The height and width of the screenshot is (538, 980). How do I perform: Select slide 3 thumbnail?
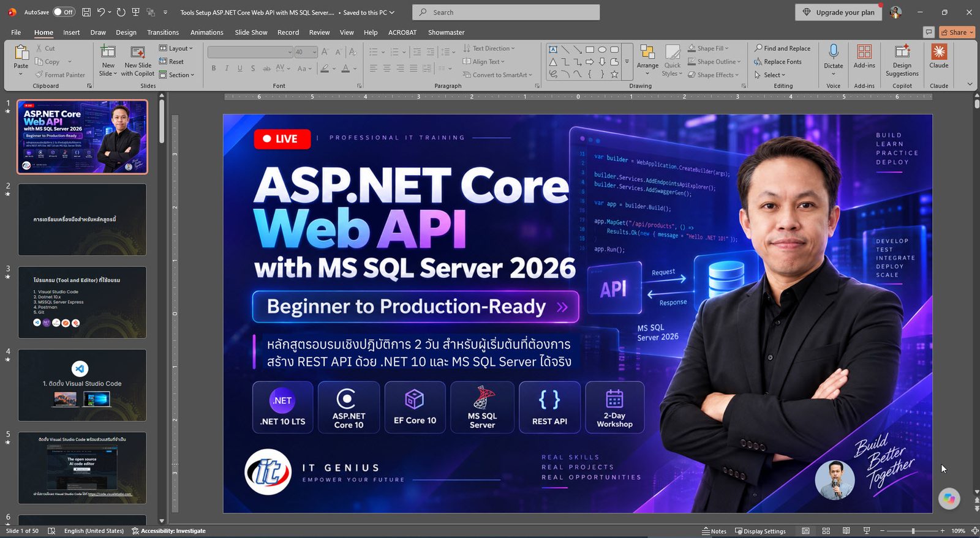coord(82,302)
